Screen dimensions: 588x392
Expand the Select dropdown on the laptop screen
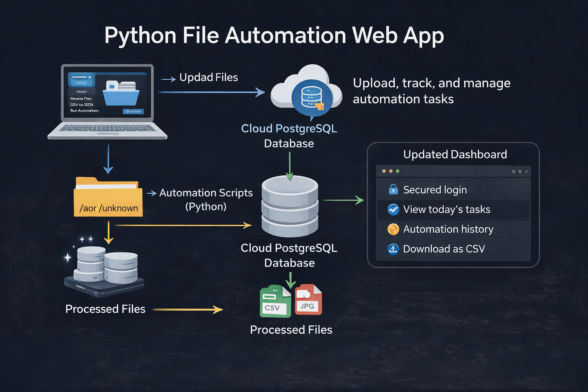[82, 91]
